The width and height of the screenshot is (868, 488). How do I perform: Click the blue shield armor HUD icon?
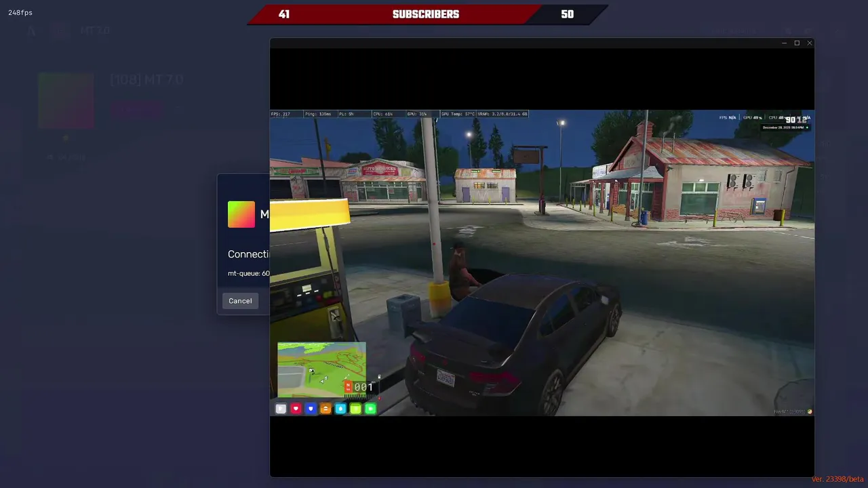(x=311, y=409)
